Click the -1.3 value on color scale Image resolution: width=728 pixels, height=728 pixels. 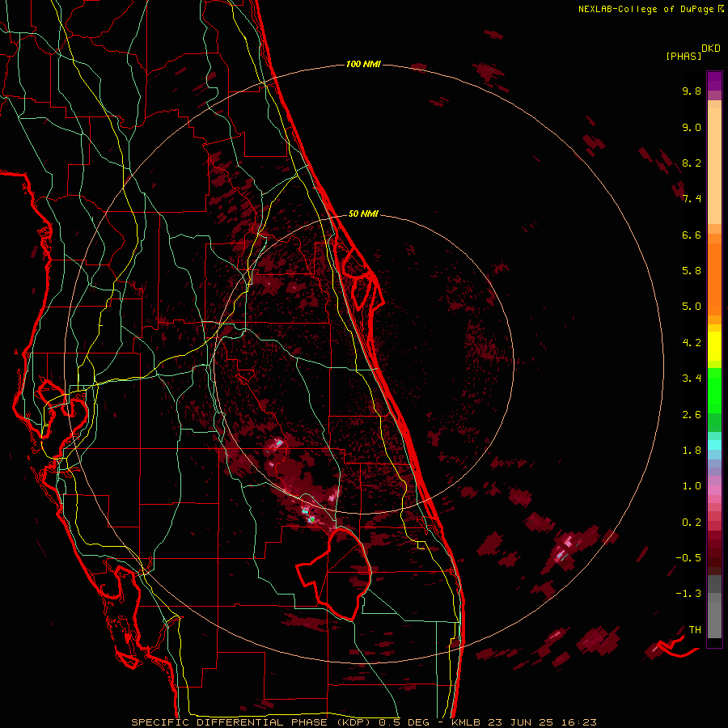pos(688,594)
